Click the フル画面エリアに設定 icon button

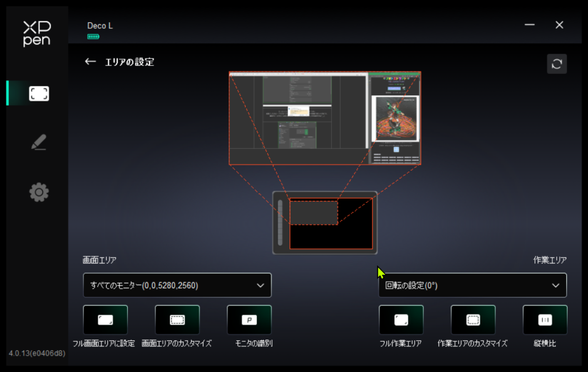point(105,320)
